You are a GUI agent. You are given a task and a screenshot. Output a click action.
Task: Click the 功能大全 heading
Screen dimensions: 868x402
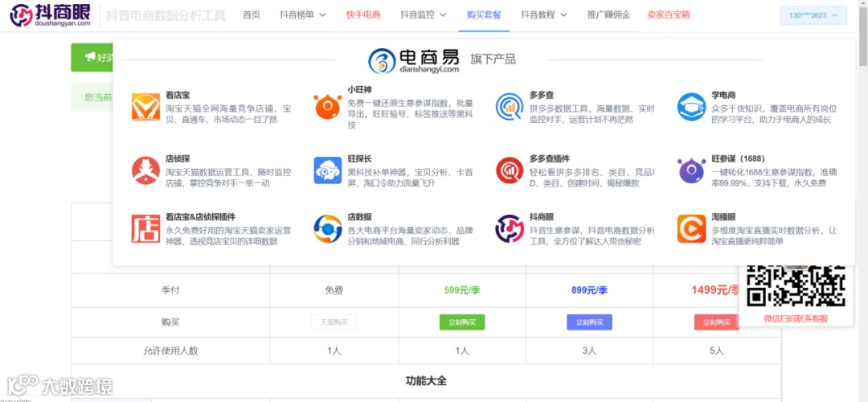[426, 381]
